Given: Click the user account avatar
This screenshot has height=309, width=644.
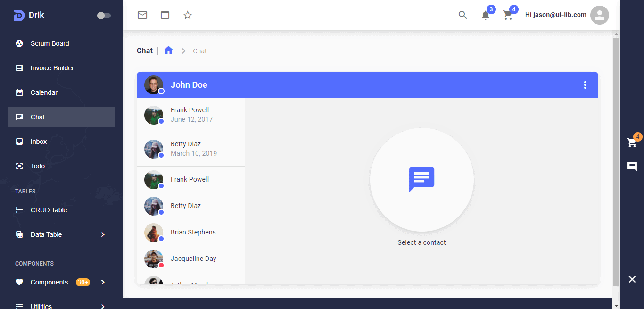Looking at the screenshot, I should (599, 15).
